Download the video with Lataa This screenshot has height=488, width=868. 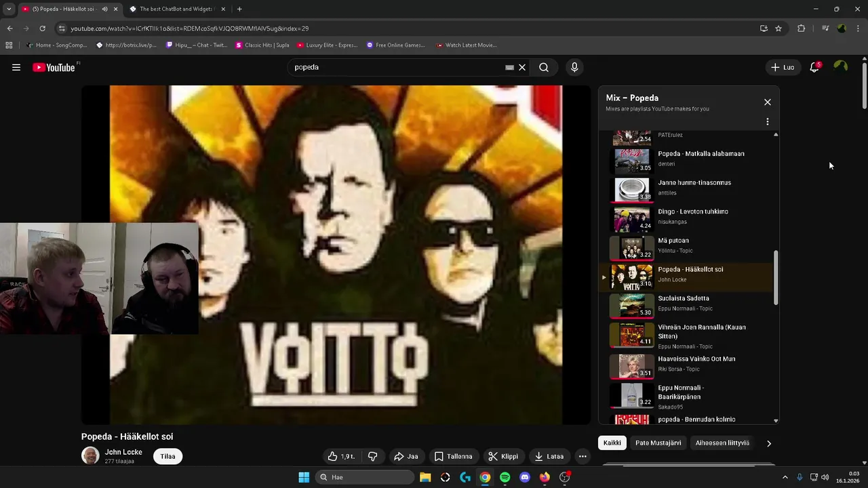pyautogui.click(x=549, y=456)
